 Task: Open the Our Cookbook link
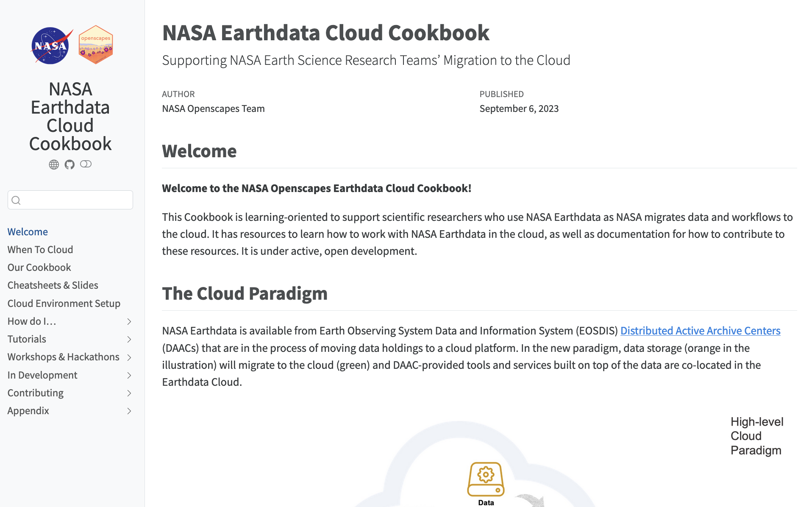(39, 267)
